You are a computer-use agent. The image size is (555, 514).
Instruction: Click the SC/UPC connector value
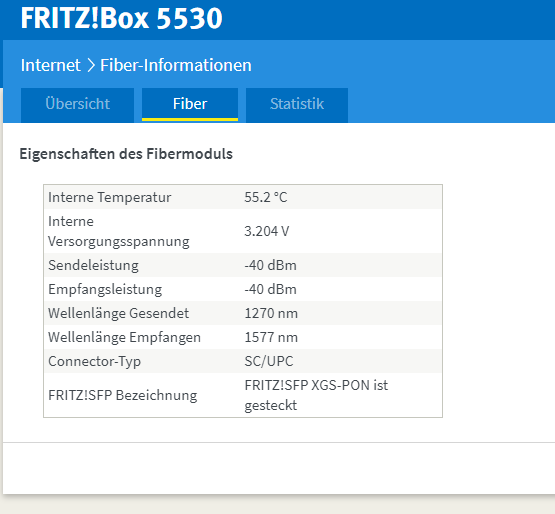click(x=269, y=361)
